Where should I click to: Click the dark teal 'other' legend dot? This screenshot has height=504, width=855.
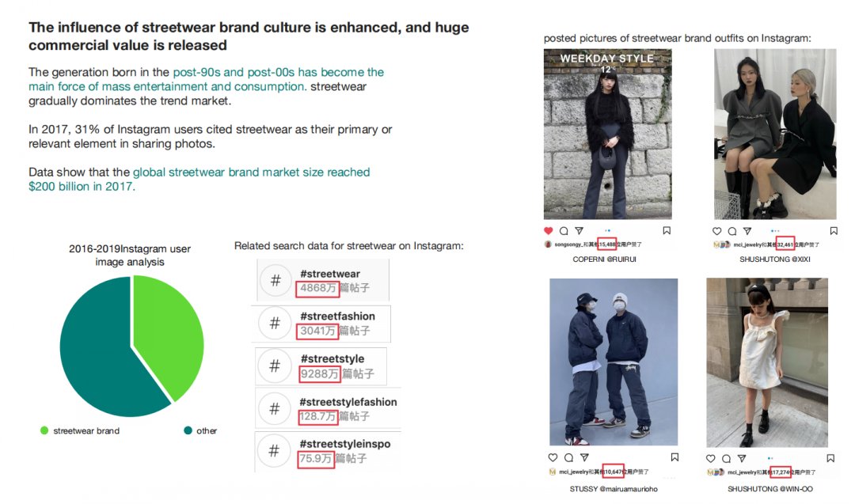188,430
